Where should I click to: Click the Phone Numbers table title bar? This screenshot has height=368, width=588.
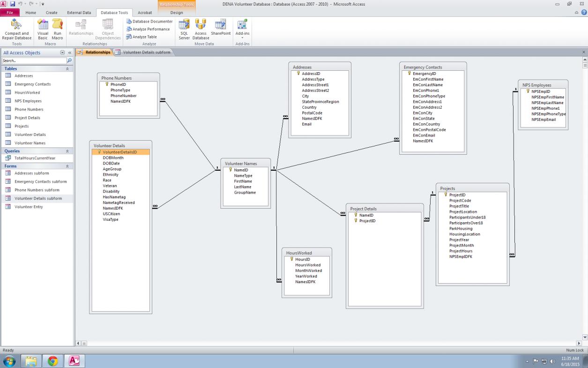129,78
